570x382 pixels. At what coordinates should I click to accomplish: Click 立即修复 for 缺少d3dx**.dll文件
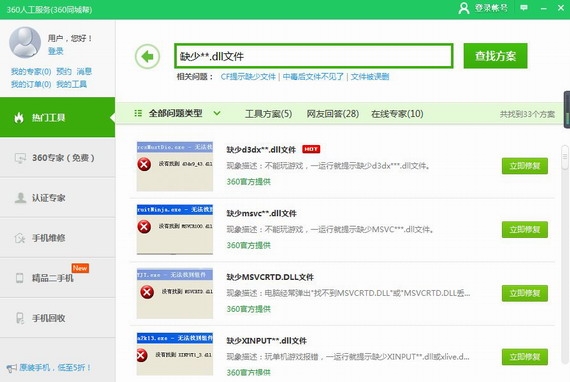tap(525, 166)
